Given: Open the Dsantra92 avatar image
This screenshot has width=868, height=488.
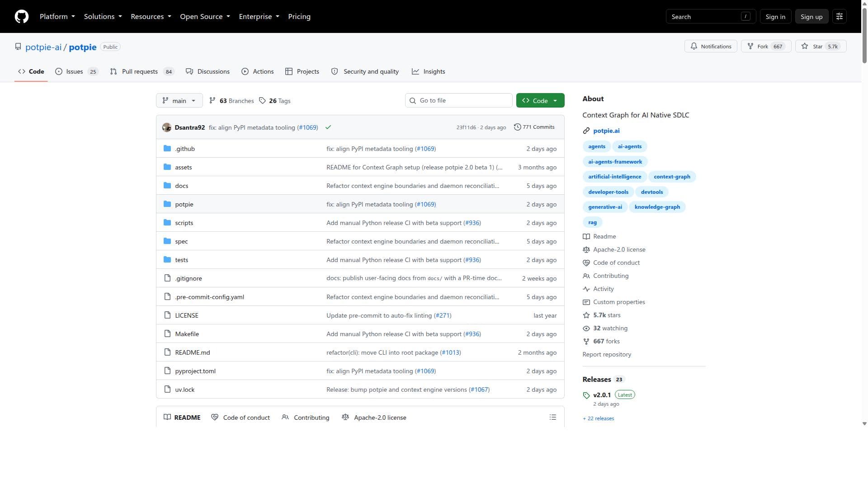Looking at the screenshot, I should [x=167, y=127].
